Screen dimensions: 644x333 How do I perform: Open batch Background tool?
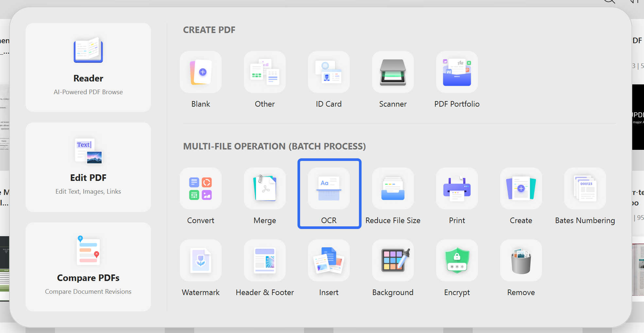tap(393, 260)
